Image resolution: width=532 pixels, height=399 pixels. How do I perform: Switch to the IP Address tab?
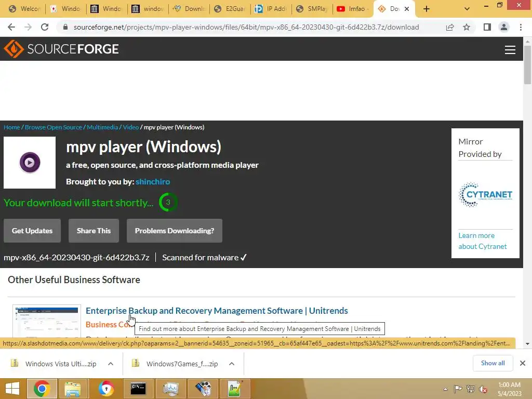coord(271,9)
